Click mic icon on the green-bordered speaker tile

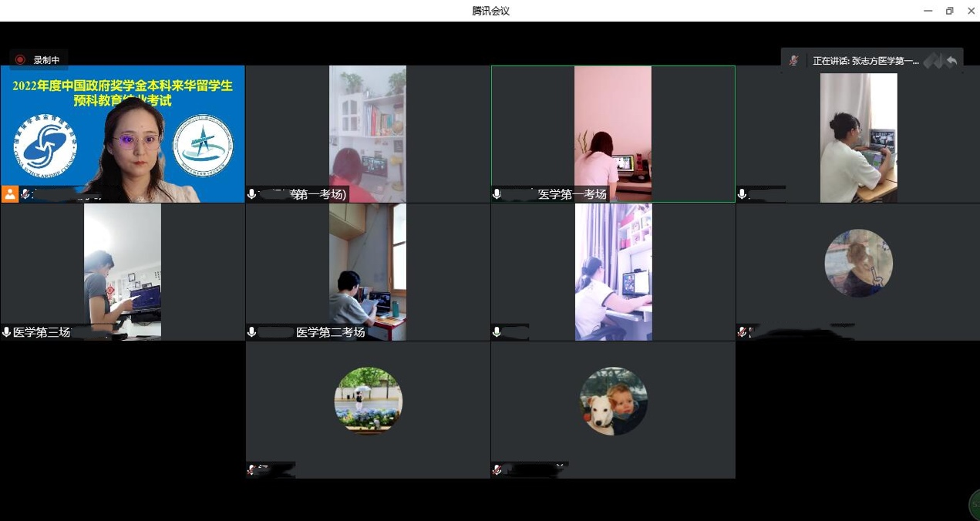tap(497, 194)
